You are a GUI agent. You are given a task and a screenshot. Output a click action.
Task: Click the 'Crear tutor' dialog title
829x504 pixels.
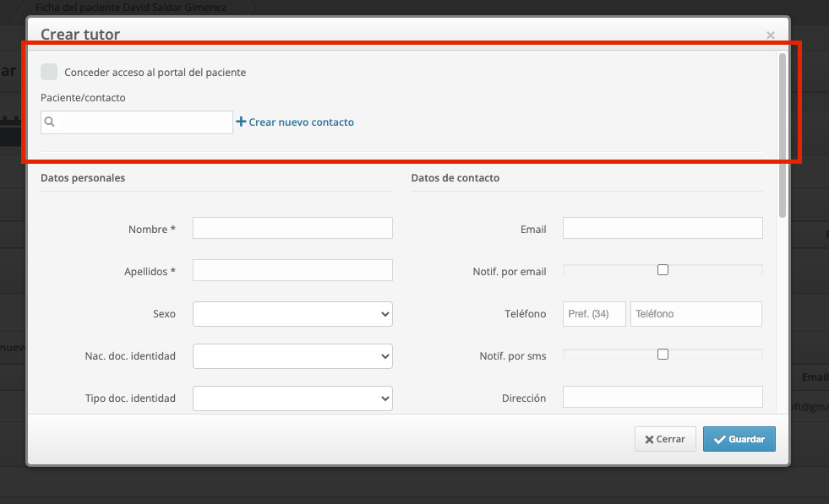pos(80,35)
